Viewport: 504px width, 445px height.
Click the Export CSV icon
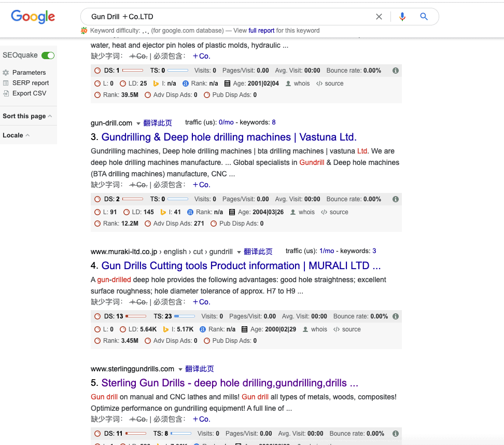click(6, 93)
